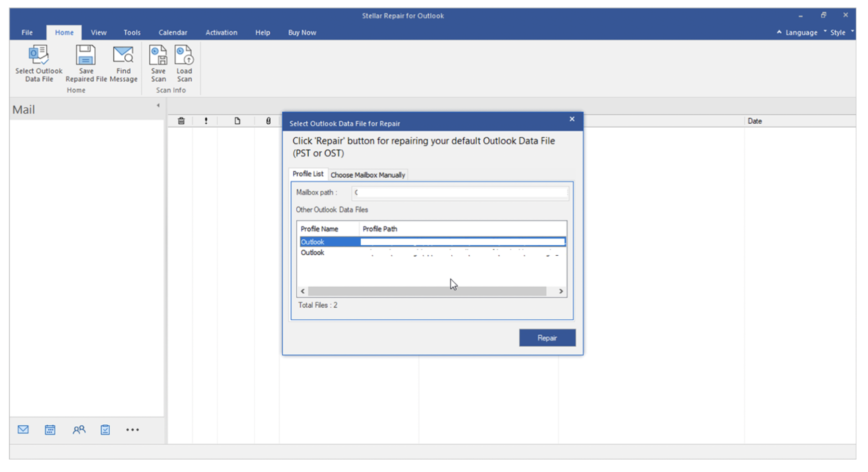Switch to the Home ribbon tab
Screen dimensions: 868x472
pyautogui.click(x=64, y=32)
